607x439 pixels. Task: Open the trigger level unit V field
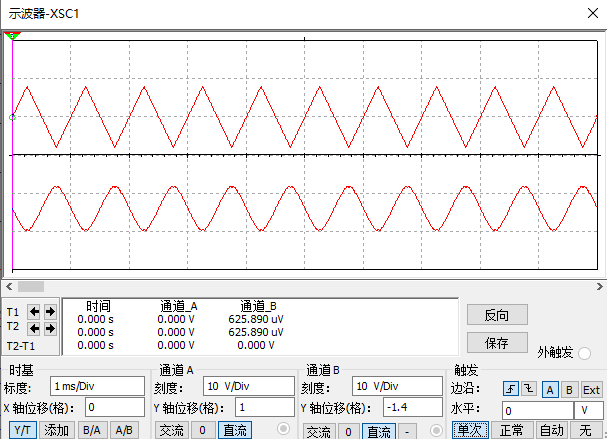[x=586, y=410]
